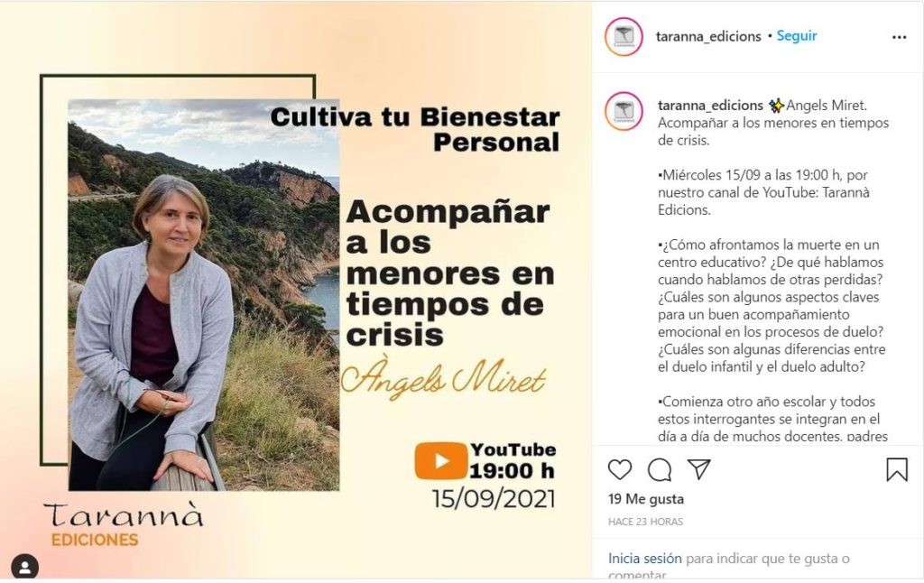Click the Cultiva tu Bienestar Personal heading
This screenshot has width=924, height=583.
415,130
